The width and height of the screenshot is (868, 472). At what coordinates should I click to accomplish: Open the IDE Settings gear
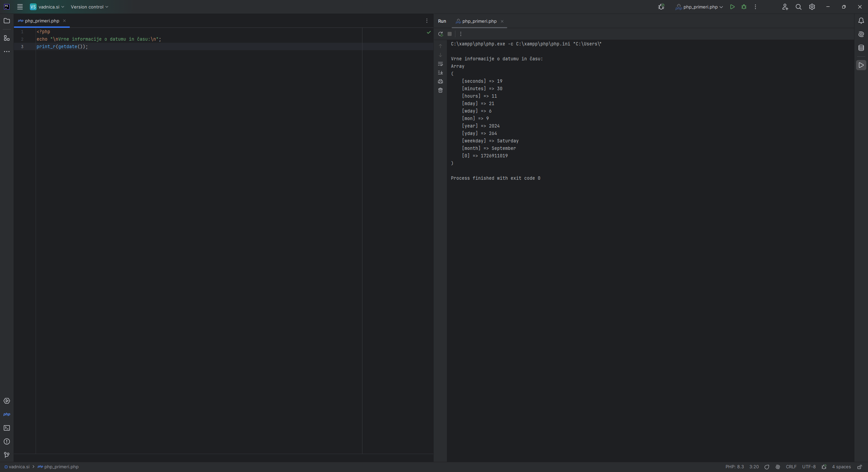tap(812, 7)
